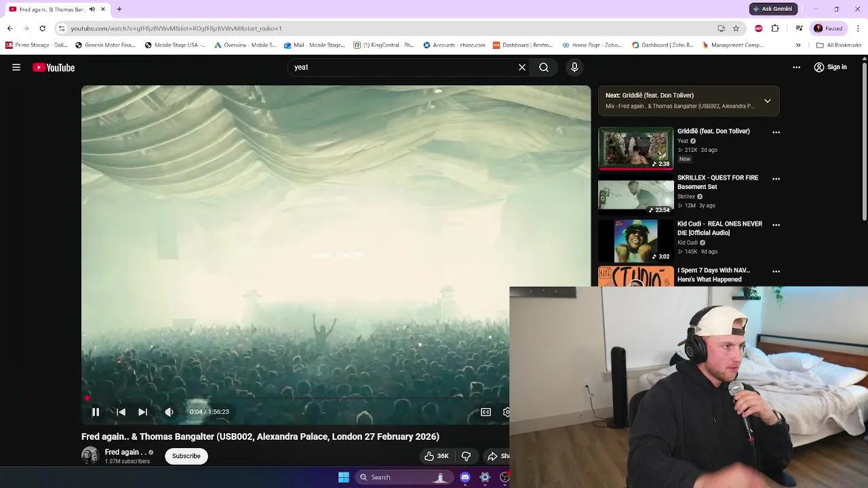
Task: Sign in to YouTube
Action: pyautogui.click(x=831, y=67)
